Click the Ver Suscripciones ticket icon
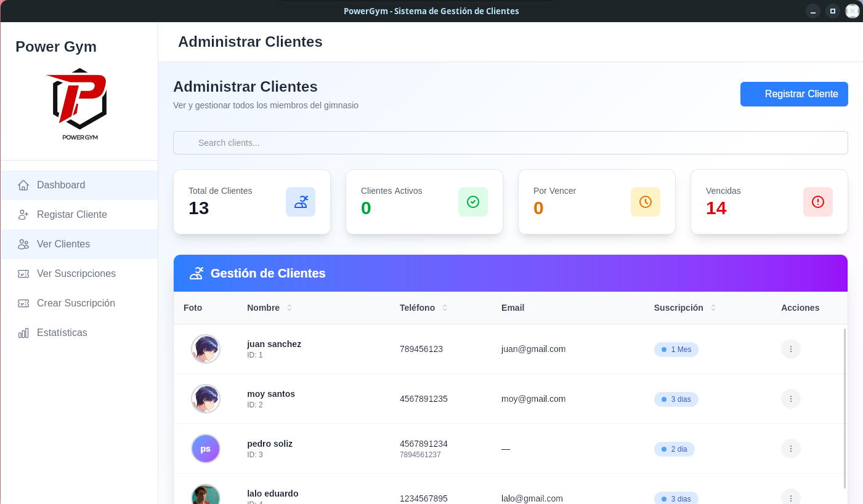The image size is (863, 504). (23, 274)
